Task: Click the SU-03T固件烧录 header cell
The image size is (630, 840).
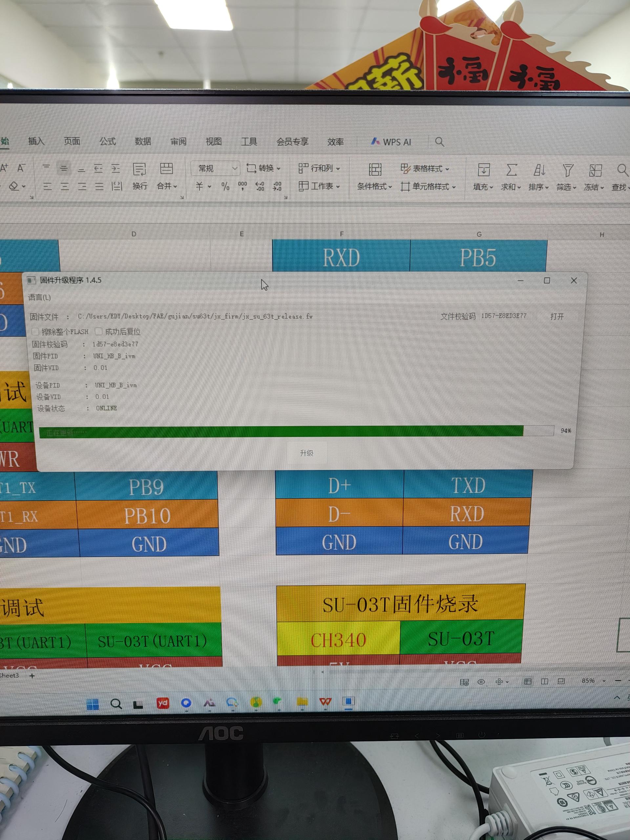Action: point(400,604)
